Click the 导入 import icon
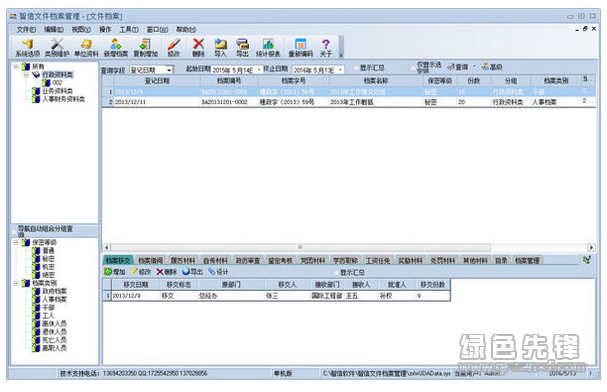607x392 pixels. (220, 48)
